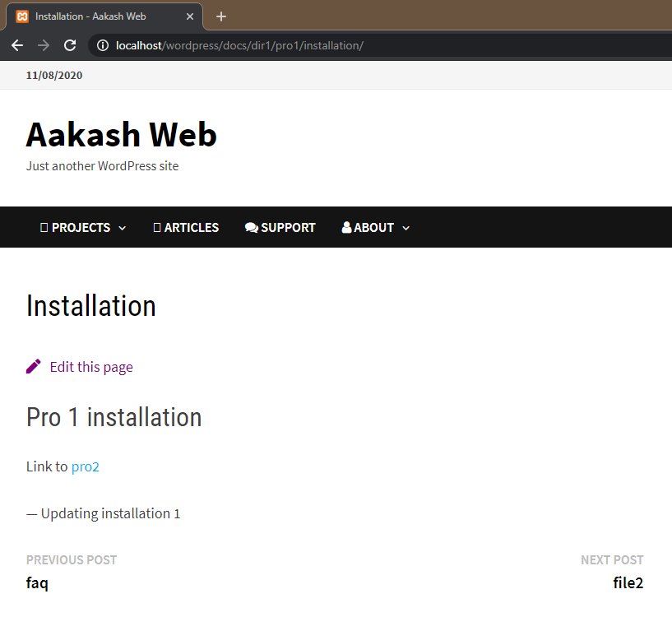Click the About user icon
672x617 pixels.
coord(346,227)
